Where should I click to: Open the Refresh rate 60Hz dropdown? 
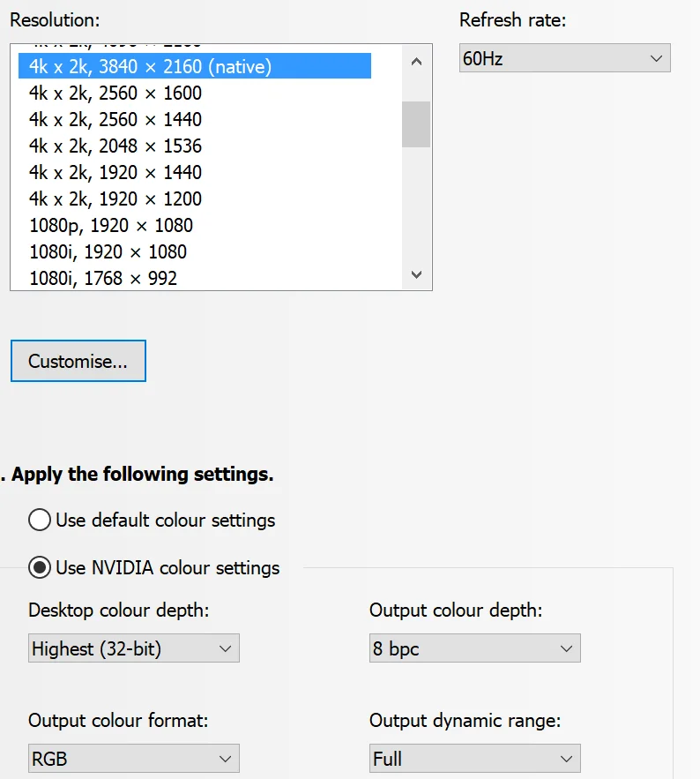click(565, 58)
